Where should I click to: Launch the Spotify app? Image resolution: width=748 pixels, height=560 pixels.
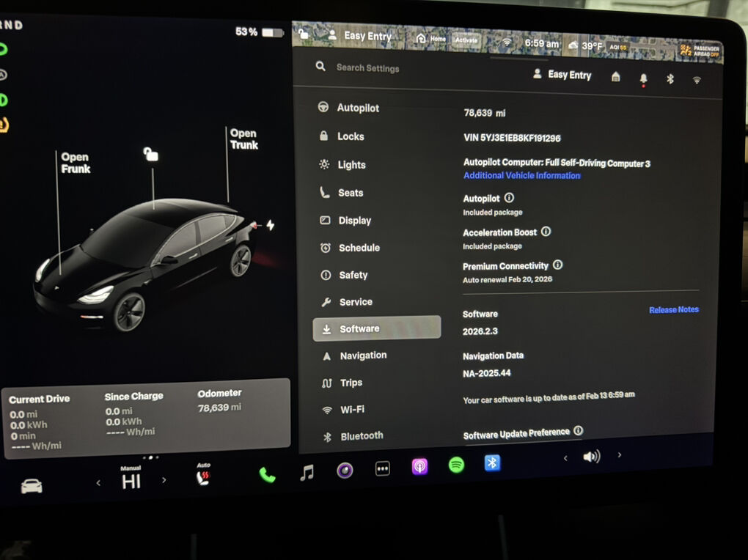456,465
